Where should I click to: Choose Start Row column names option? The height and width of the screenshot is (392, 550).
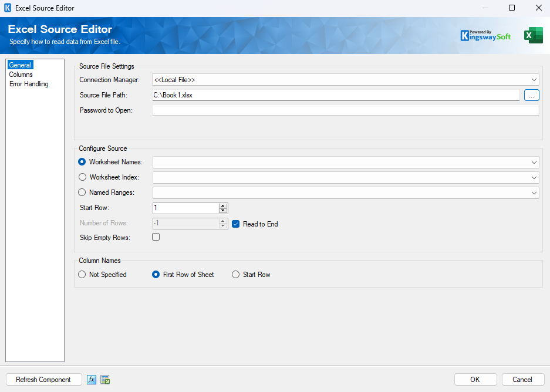click(x=236, y=275)
